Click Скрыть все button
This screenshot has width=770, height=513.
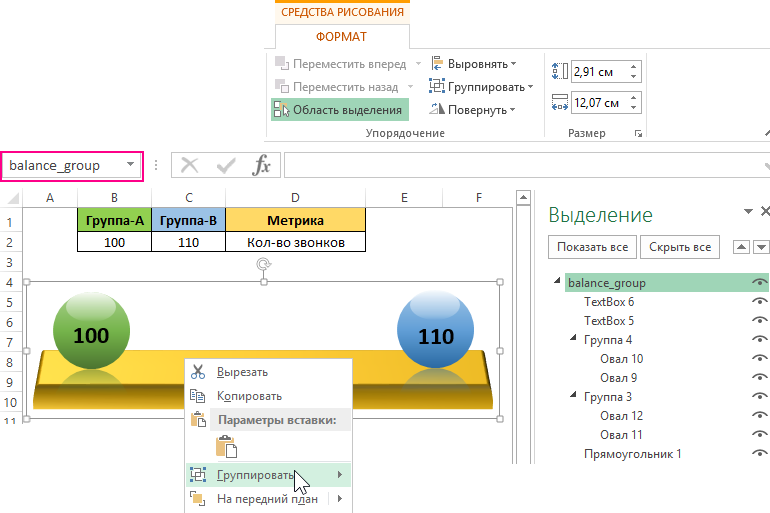tap(680, 247)
